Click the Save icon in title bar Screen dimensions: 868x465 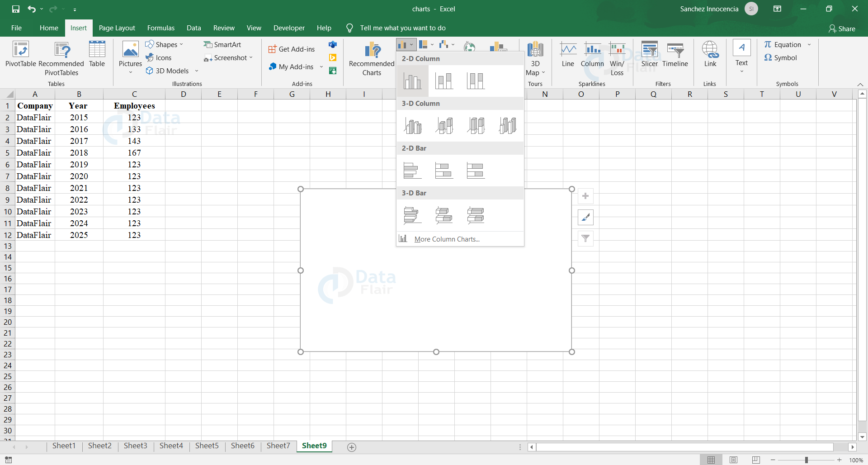pos(16,9)
